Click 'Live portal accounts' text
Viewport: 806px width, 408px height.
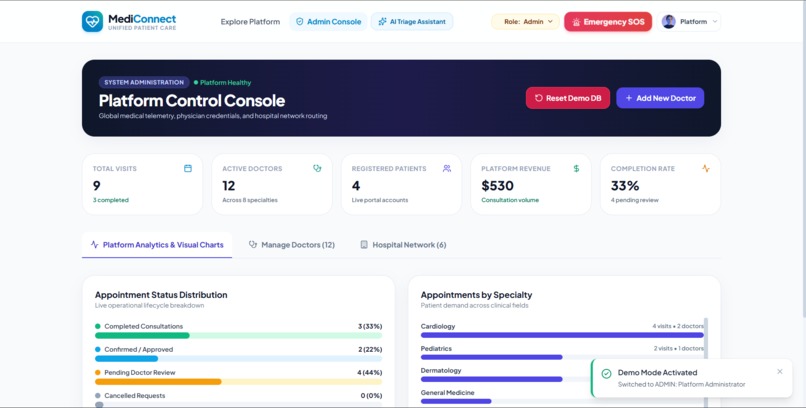[380, 200]
